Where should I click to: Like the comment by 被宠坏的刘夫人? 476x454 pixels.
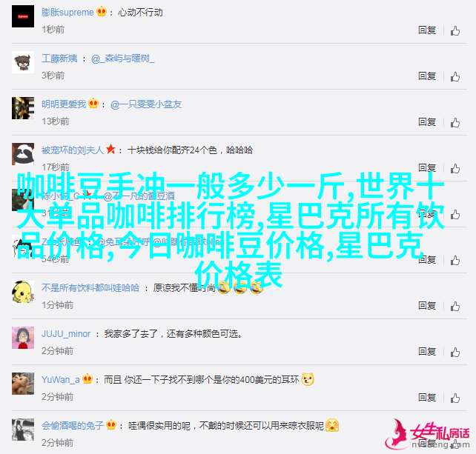[454, 168]
